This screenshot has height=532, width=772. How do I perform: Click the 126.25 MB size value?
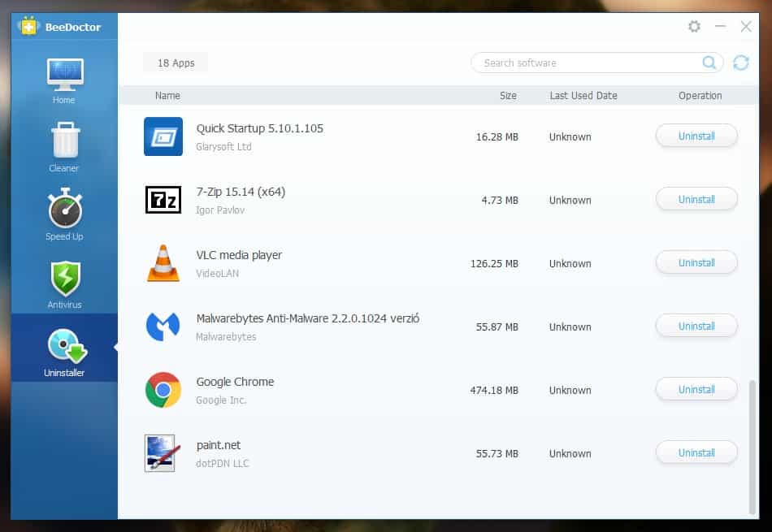click(x=494, y=264)
